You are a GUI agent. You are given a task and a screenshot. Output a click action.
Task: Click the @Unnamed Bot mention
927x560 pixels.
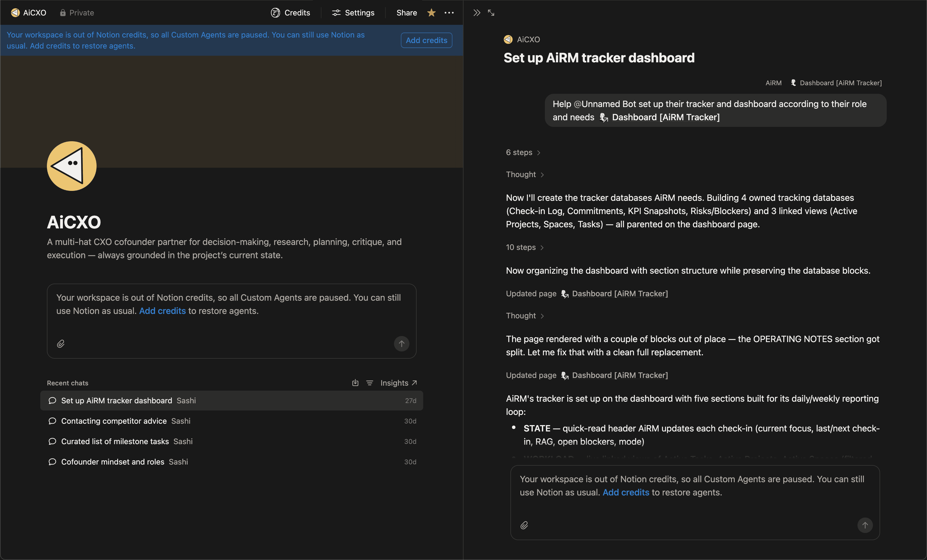point(604,104)
